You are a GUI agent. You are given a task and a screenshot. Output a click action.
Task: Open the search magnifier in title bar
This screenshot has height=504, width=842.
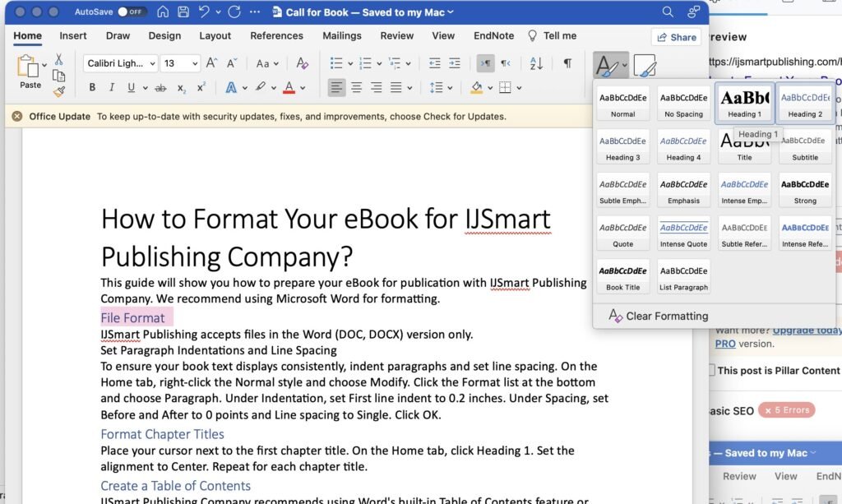tap(668, 12)
